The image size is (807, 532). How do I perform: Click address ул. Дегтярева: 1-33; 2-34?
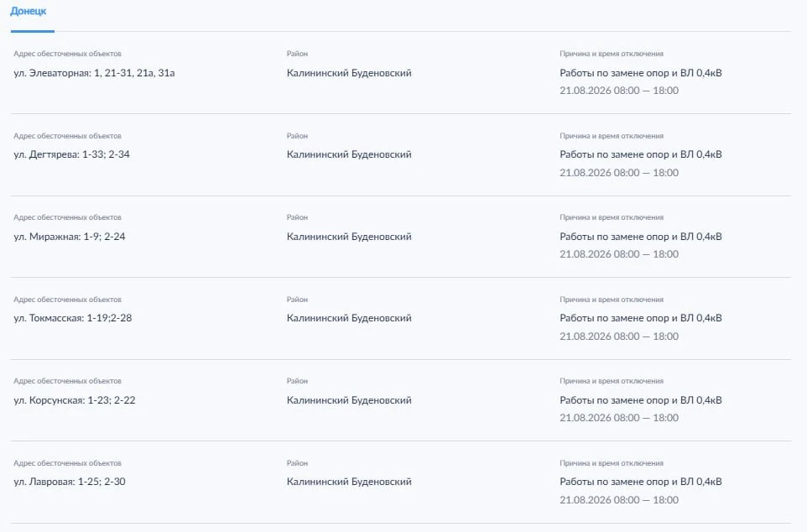pos(71,154)
